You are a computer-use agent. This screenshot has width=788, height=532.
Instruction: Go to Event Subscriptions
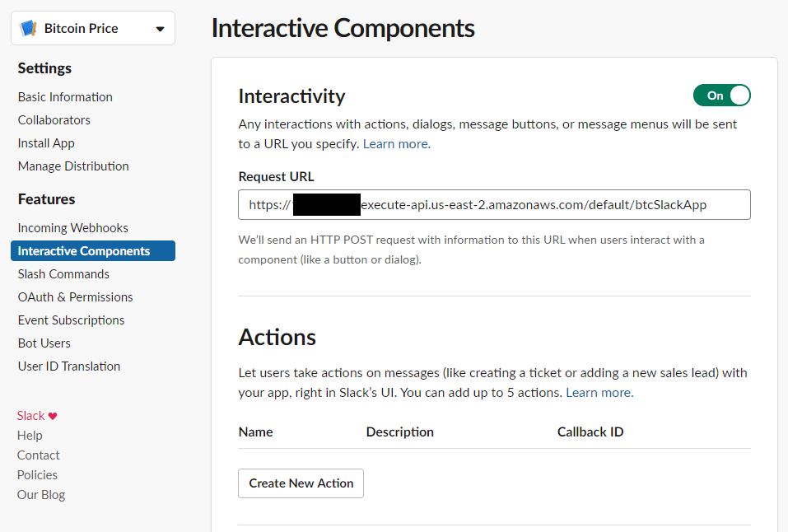tap(72, 320)
